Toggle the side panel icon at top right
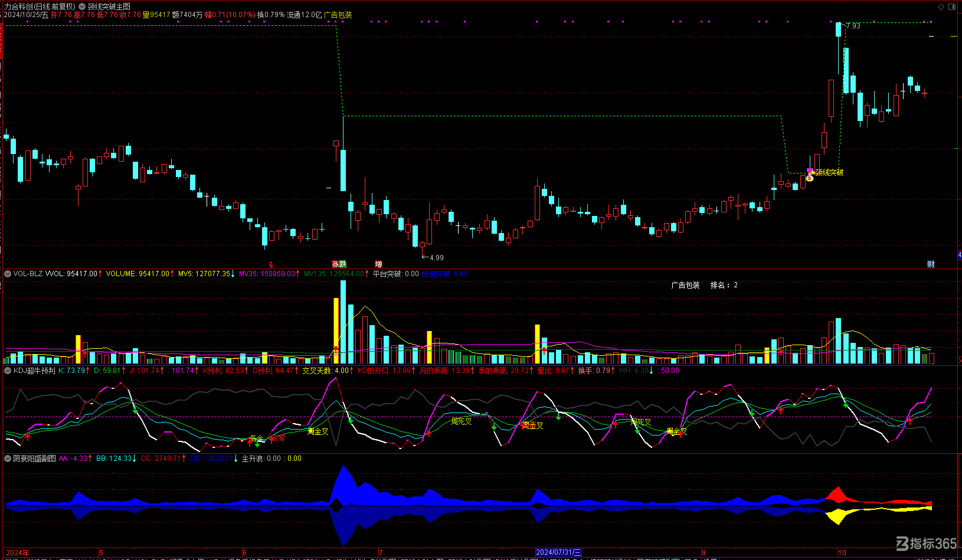 pos(951,6)
